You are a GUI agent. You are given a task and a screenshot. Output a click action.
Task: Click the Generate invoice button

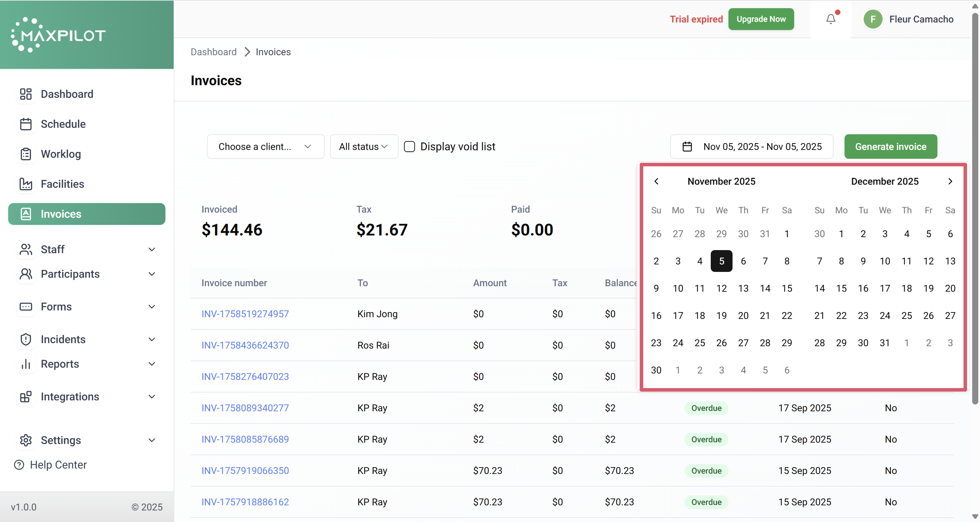pyautogui.click(x=890, y=147)
